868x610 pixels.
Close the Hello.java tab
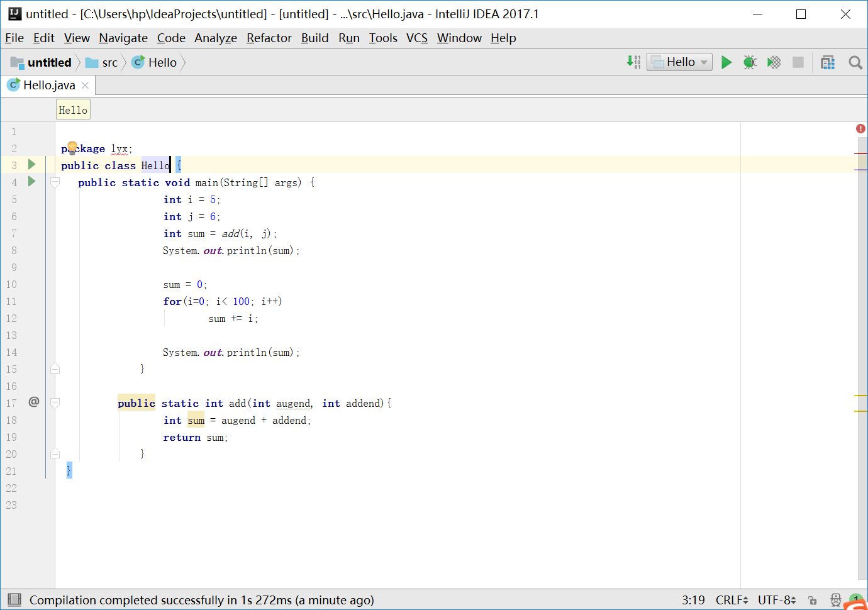point(85,85)
